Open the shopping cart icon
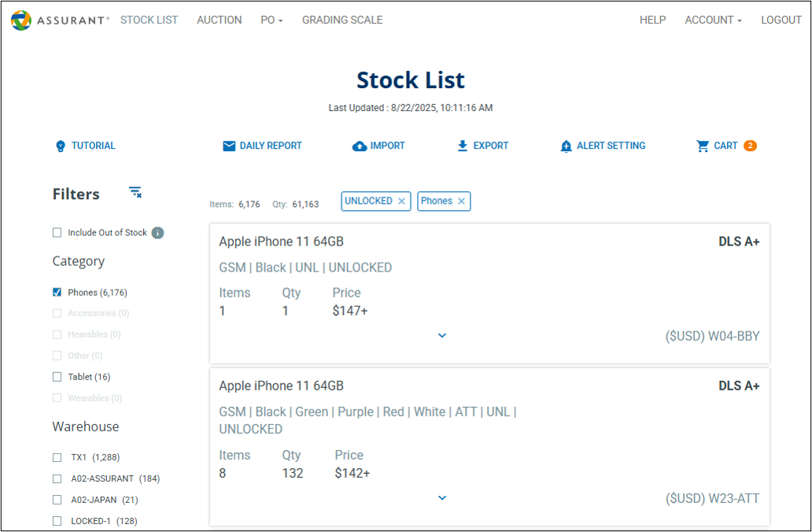812x532 pixels. coord(703,146)
